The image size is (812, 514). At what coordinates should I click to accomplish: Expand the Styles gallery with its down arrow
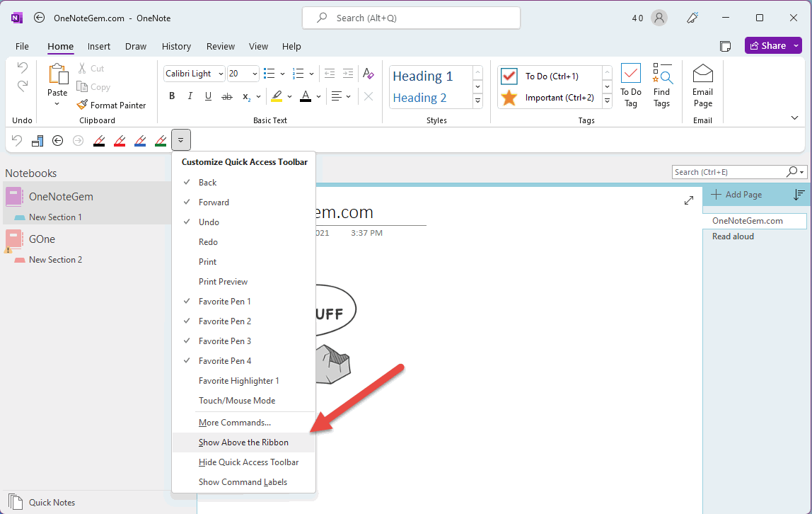click(x=477, y=101)
